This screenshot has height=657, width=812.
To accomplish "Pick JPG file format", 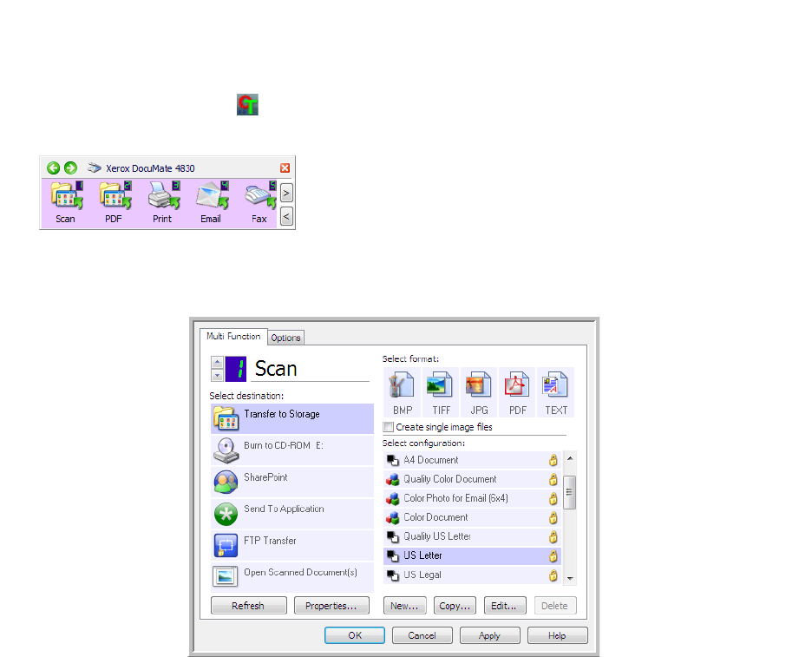I will point(479,392).
